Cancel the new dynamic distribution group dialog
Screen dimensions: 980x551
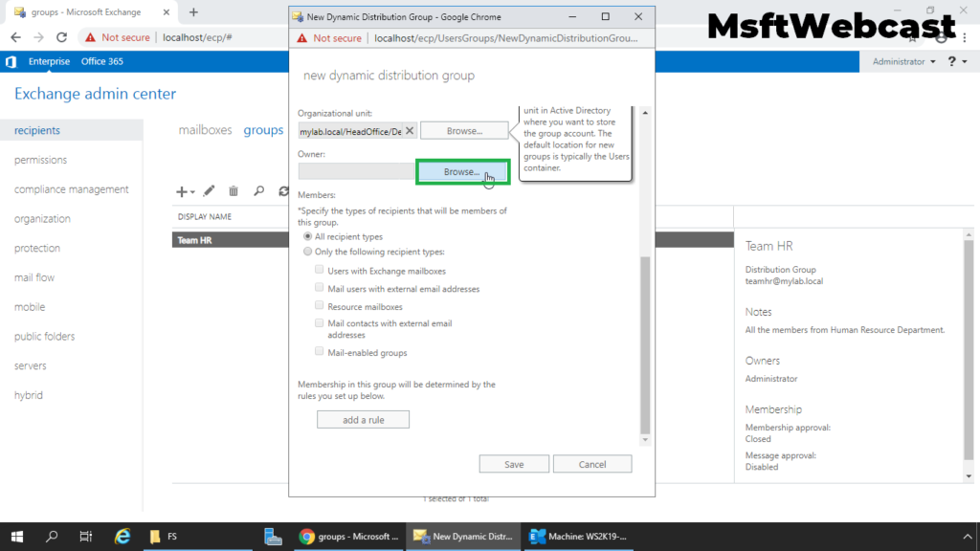591,464
